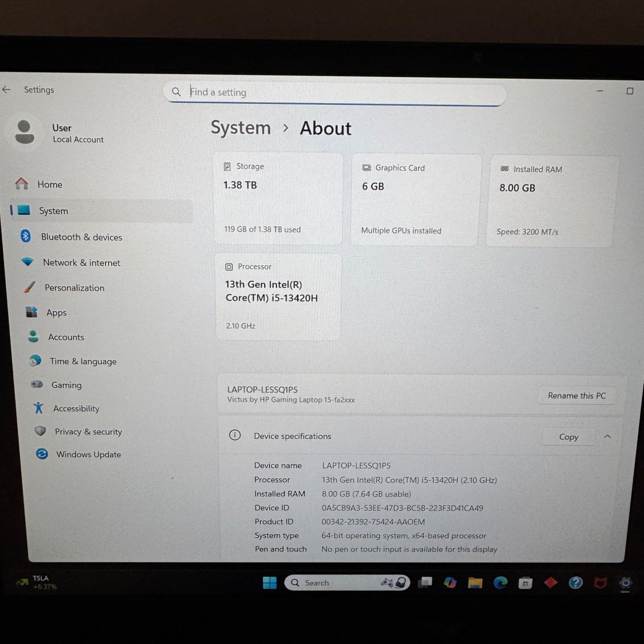
Task: Click the Windows Update sync icon
Action: (x=42, y=454)
